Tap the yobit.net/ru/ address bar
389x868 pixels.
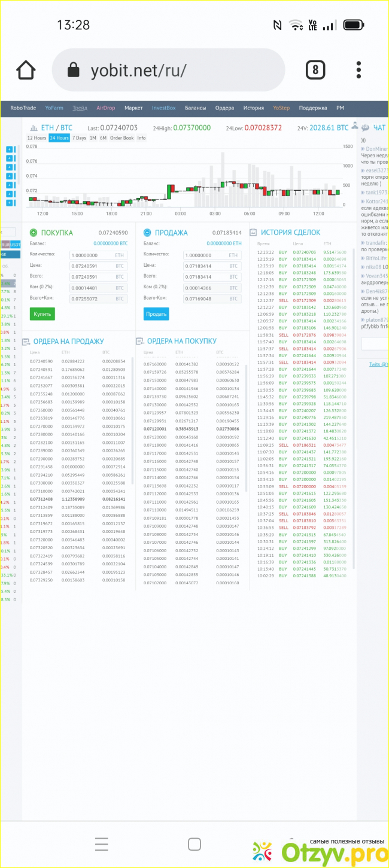click(168, 71)
